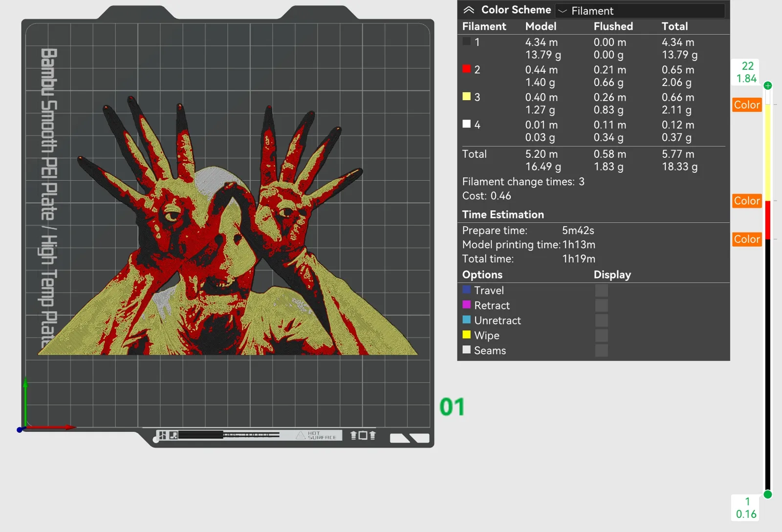Viewport: 782px width, 532px height.
Task: Collapse the Color Scheme panel chevron
Action: tap(469, 10)
